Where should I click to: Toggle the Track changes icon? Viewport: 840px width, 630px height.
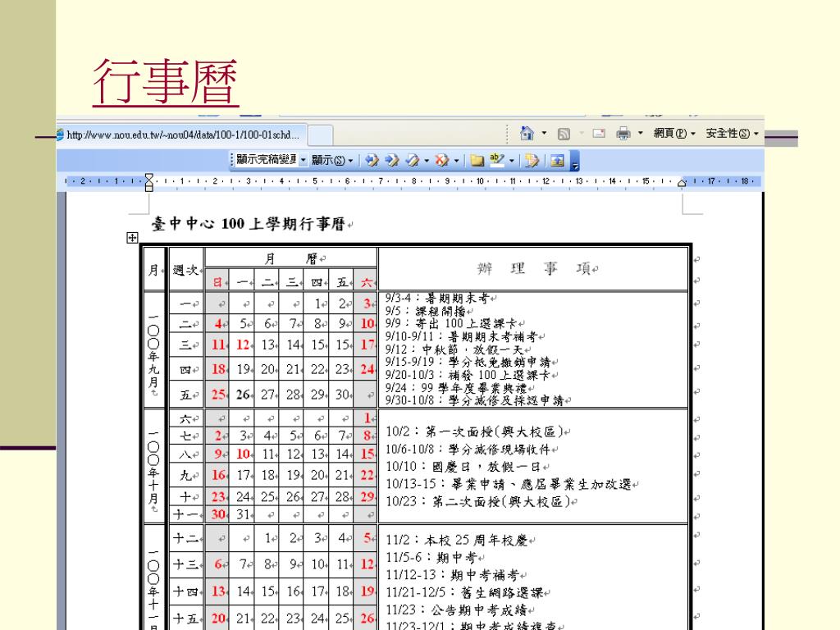532,160
